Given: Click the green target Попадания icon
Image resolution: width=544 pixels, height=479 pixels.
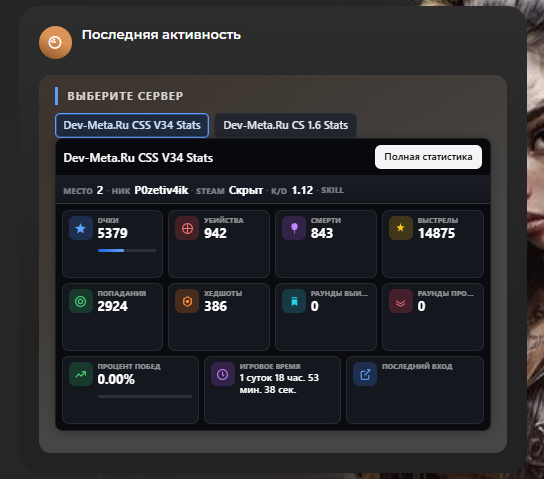Looking at the screenshot, I should click(x=80, y=301).
